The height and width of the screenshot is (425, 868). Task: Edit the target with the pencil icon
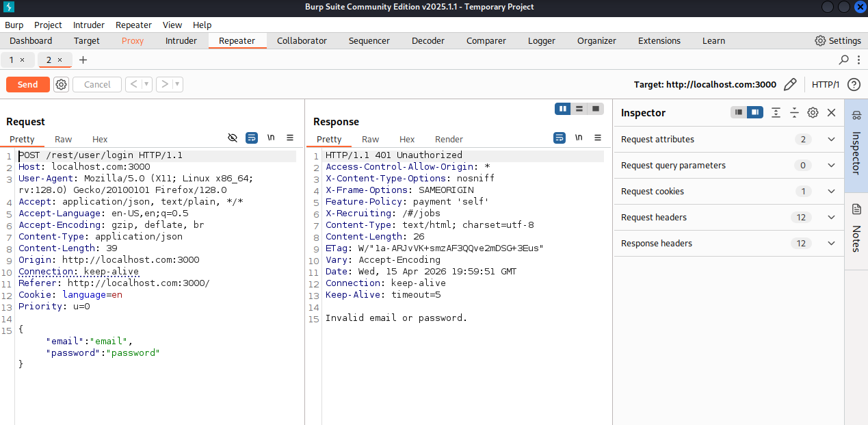(790, 84)
